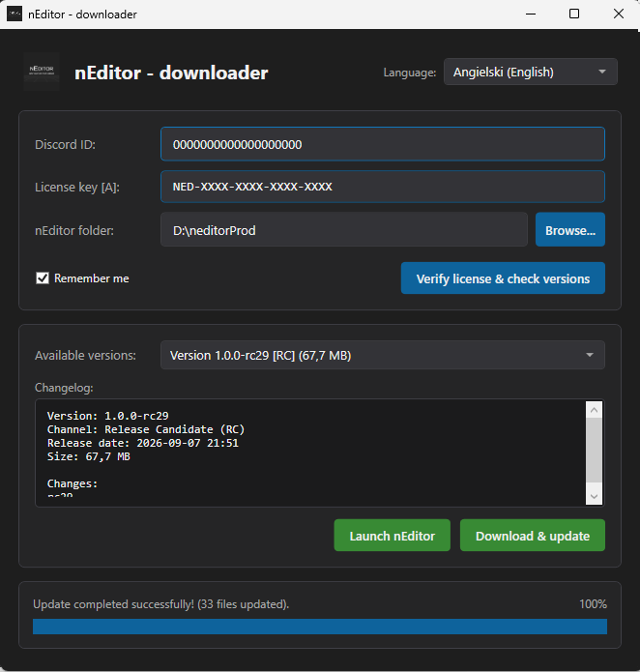Click the 'Version: 1.0.0-rc29' changelog line
The image size is (640, 672).
pyautogui.click(x=108, y=416)
